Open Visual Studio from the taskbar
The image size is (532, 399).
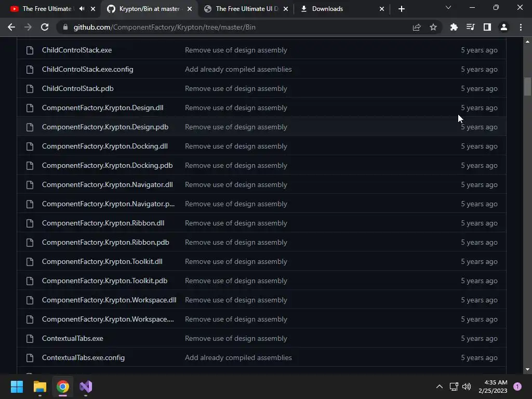coord(86,387)
